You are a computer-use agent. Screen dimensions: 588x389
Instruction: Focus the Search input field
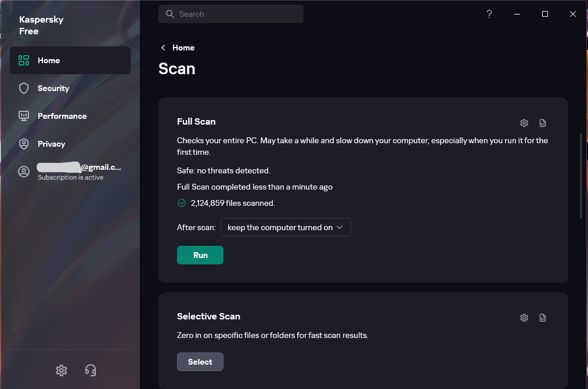click(231, 14)
